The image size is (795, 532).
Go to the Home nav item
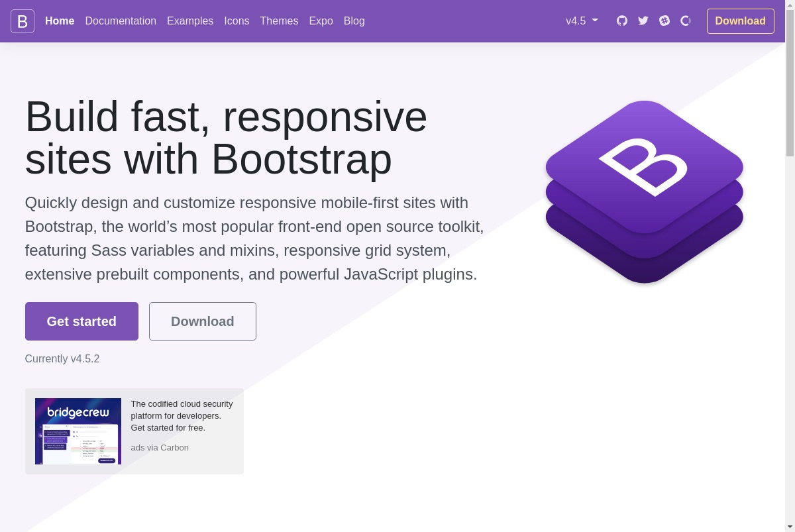coord(60,21)
